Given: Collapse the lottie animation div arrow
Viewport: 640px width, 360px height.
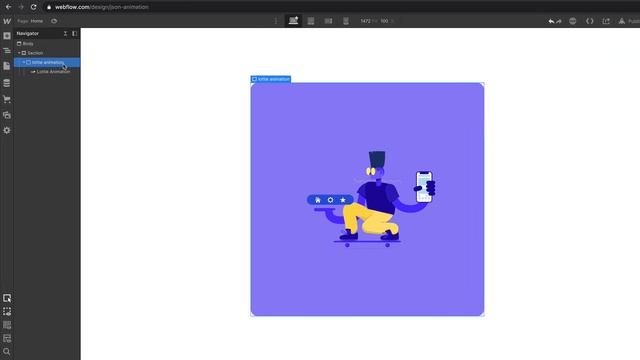Looking at the screenshot, I should pyautogui.click(x=24, y=62).
